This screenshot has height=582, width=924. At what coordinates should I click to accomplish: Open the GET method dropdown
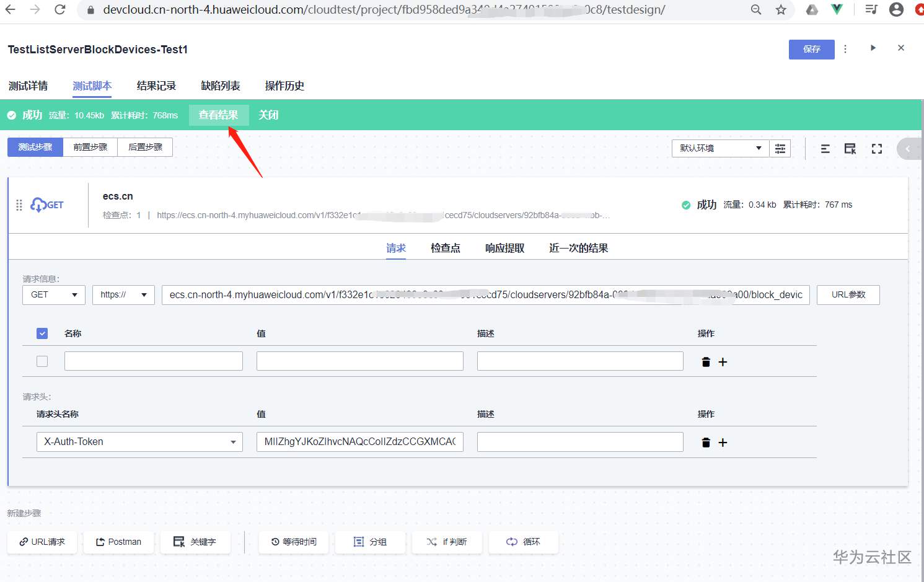click(x=54, y=295)
